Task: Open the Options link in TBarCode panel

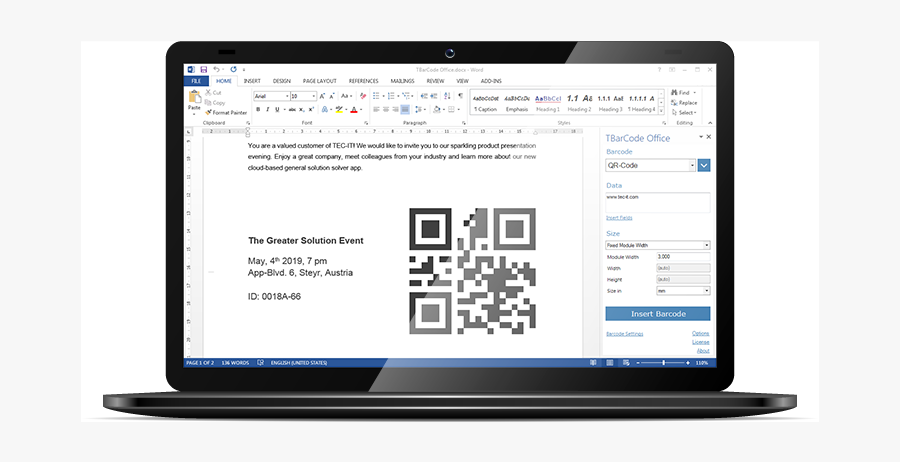Action: [x=701, y=333]
